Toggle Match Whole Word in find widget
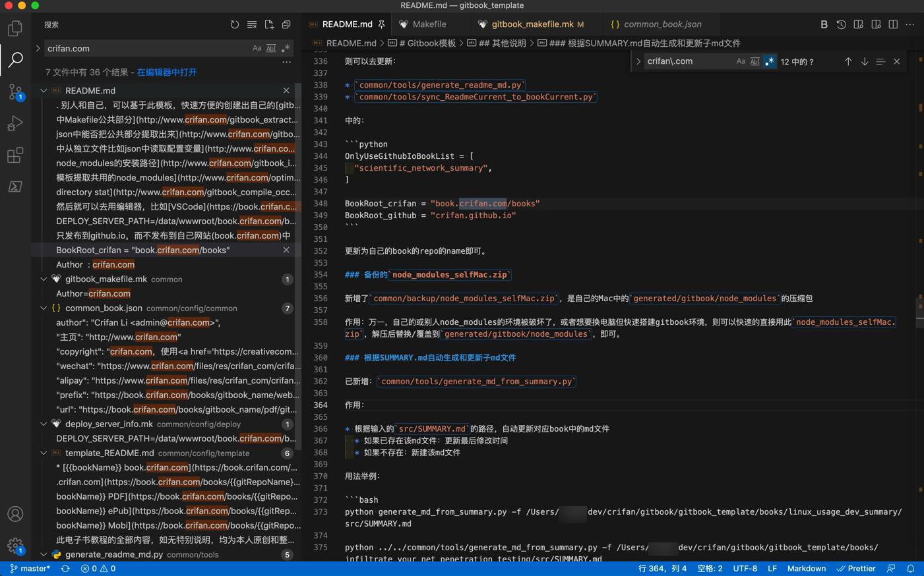924x576 pixels. tap(755, 61)
